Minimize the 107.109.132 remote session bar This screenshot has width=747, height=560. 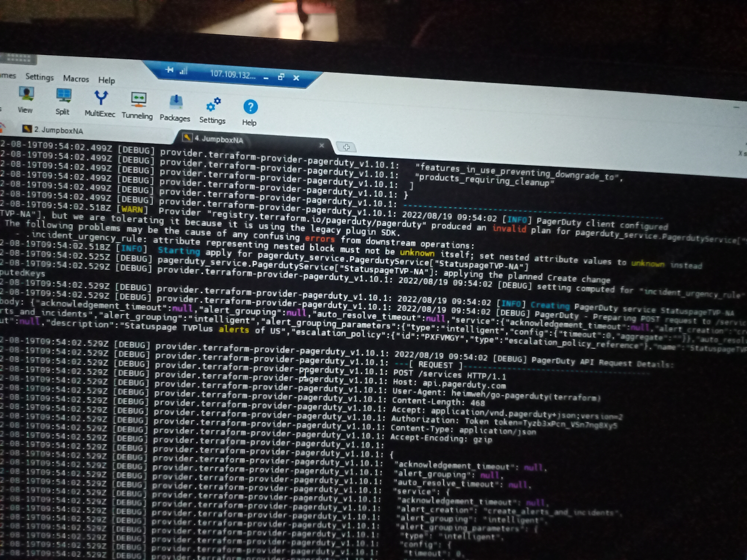tap(266, 78)
